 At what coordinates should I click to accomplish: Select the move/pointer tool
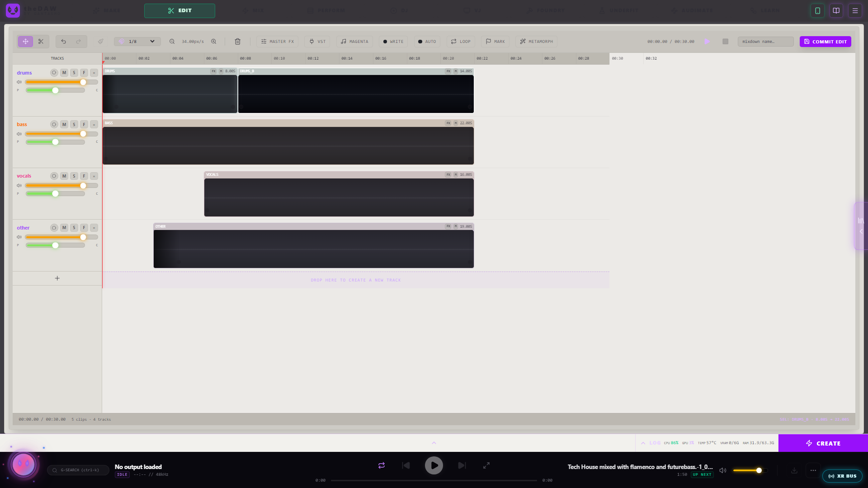pyautogui.click(x=26, y=42)
